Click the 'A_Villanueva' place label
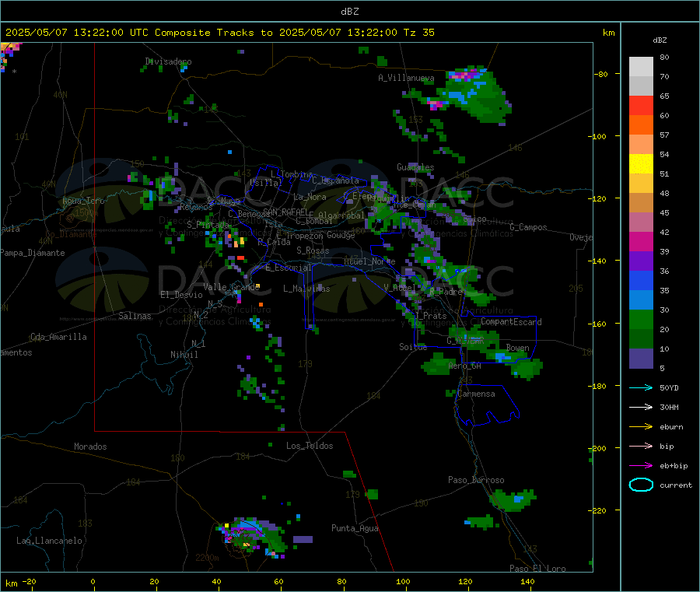 (406, 78)
